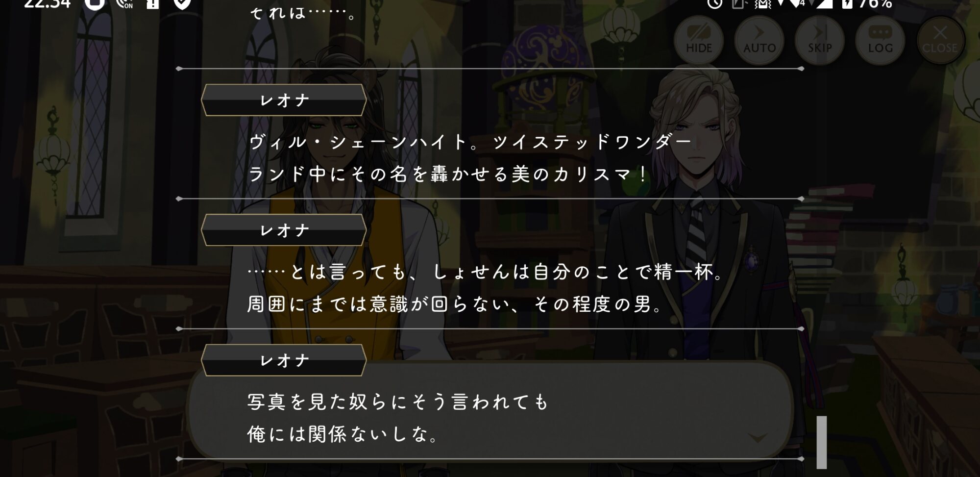This screenshot has width=980, height=477.
Task: Click the log scrollbar thumb
Action: coord(822,442)
